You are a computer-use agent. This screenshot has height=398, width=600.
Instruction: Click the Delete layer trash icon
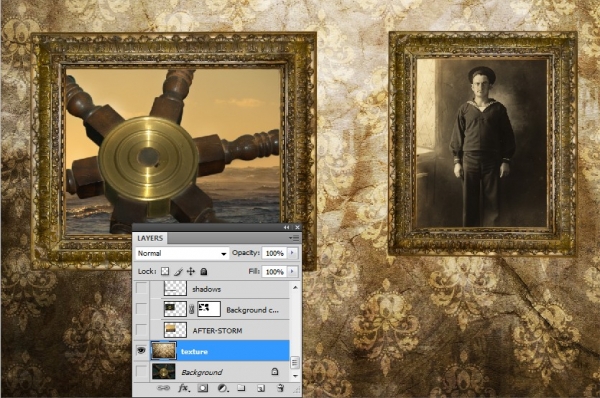point(280,388)
